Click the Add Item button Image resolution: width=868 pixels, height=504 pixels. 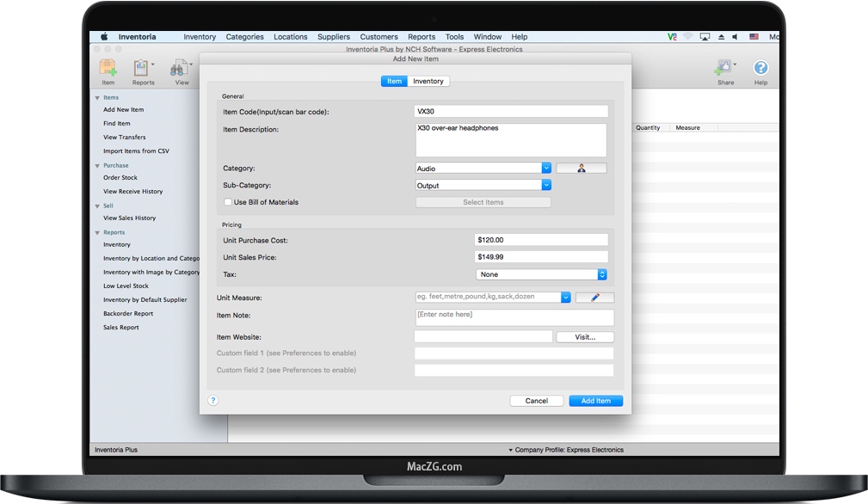[x=595, y=400]
